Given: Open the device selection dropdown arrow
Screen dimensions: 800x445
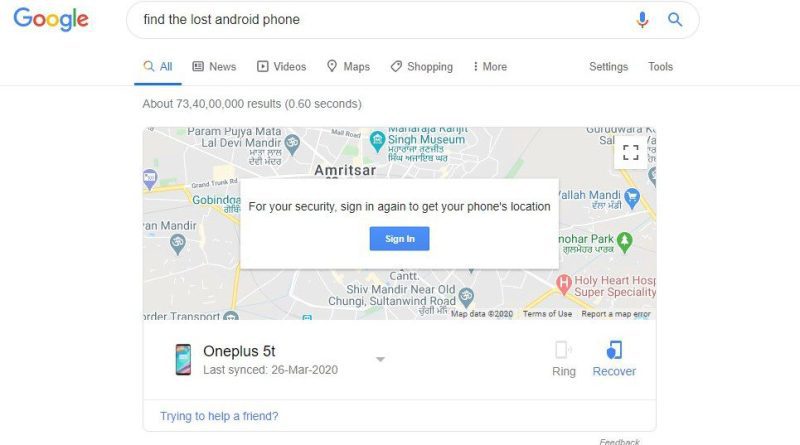Looking at the screenshot, I should (380, 359).
